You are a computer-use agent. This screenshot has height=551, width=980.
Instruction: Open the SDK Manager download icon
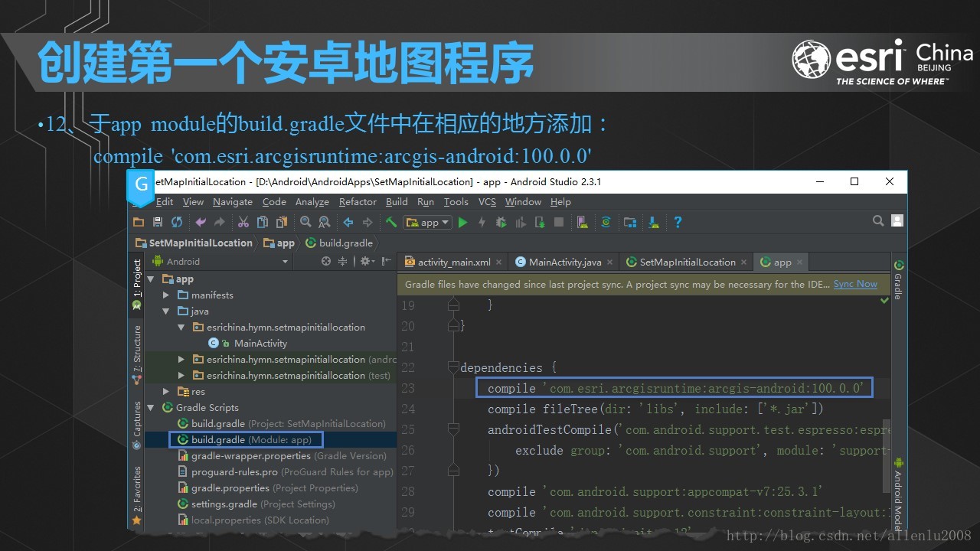654,223
